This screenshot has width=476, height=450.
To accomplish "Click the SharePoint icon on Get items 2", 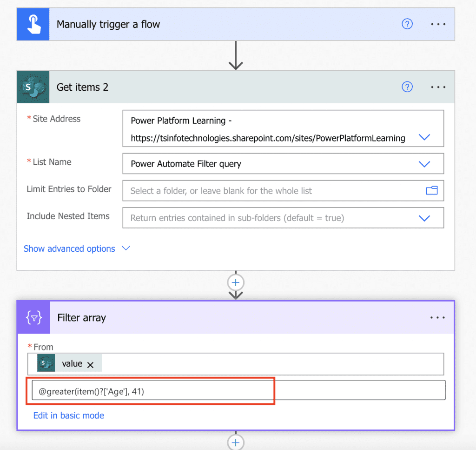I will coord(33,87).
